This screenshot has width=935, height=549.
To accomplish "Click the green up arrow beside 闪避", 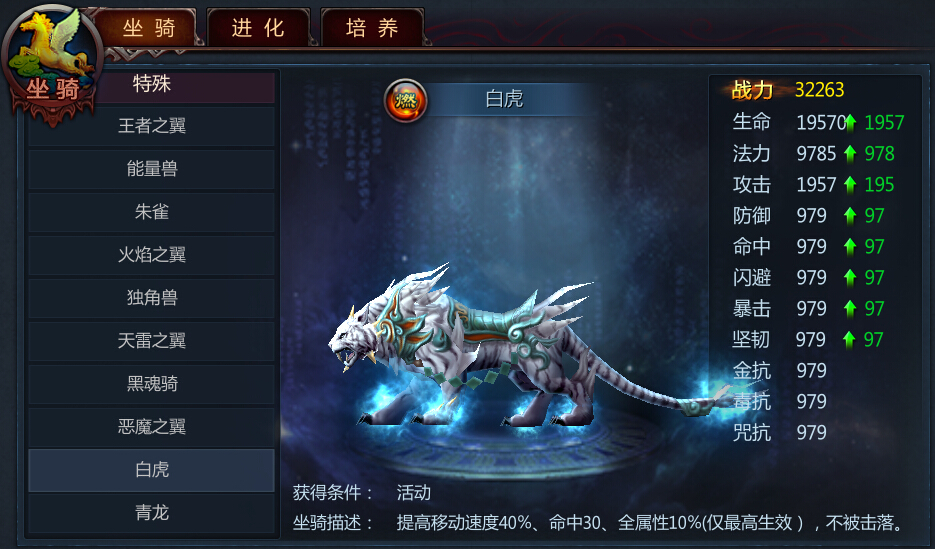I will [850, 278].
